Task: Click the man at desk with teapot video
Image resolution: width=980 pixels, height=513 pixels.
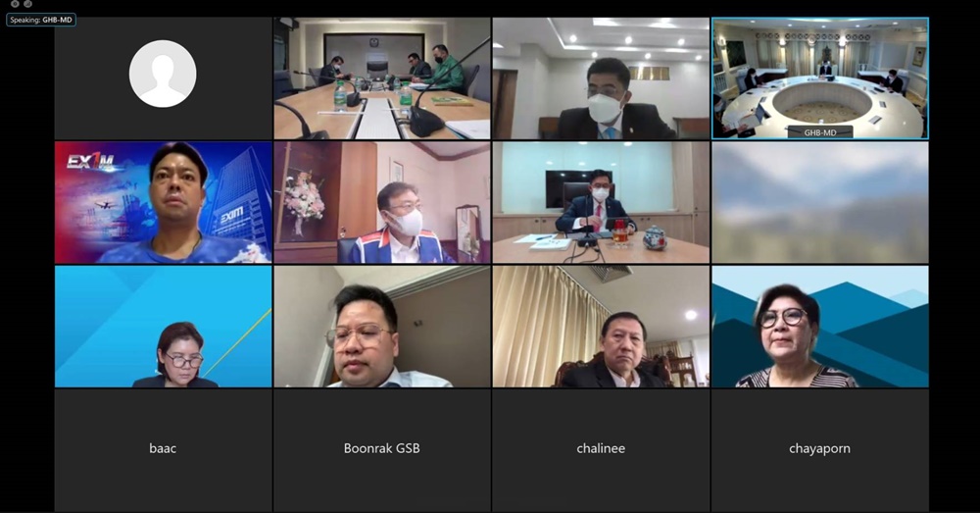Action: pos(601,202)
